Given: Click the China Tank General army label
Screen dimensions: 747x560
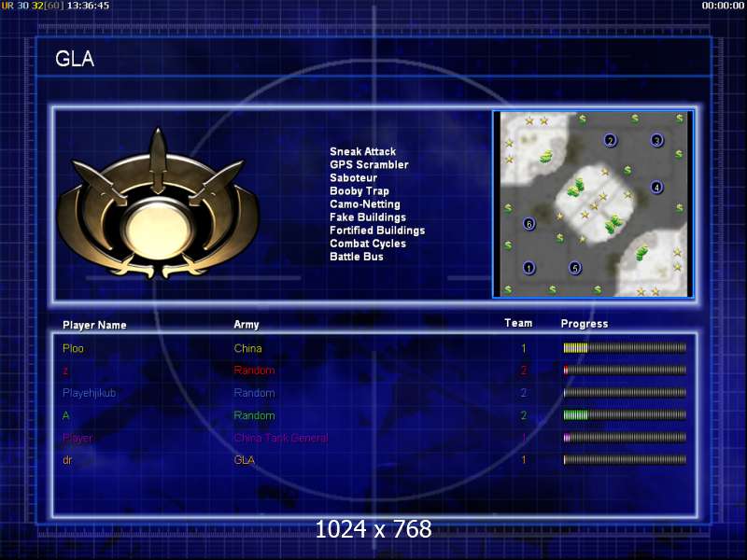Looking at the screenshot, I should [x=281, y=438].
